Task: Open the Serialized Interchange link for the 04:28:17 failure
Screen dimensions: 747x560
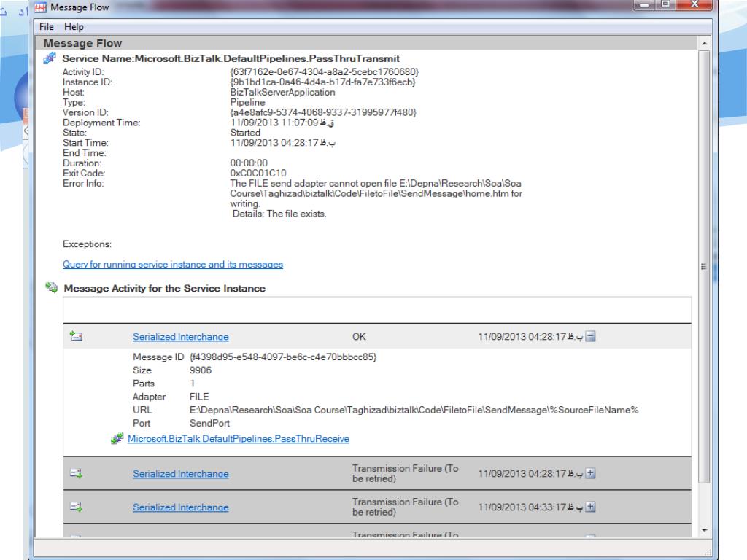Action: point(181,474)
